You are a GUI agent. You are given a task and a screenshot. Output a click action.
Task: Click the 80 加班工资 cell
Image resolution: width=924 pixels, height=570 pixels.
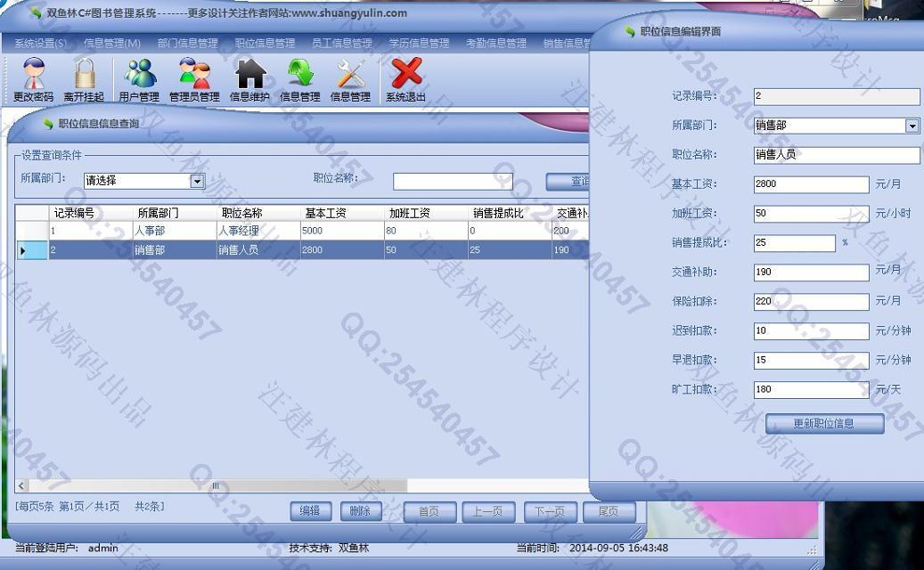(x=426, y=231)
